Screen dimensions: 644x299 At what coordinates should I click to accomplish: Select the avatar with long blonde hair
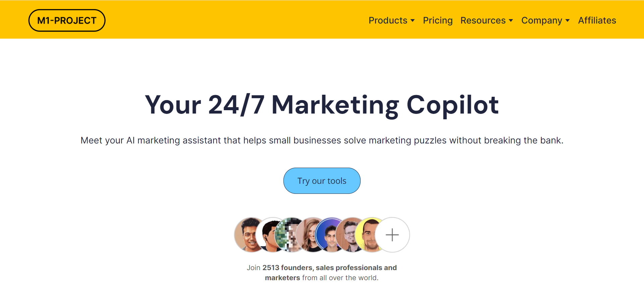(x=308, y=235)
